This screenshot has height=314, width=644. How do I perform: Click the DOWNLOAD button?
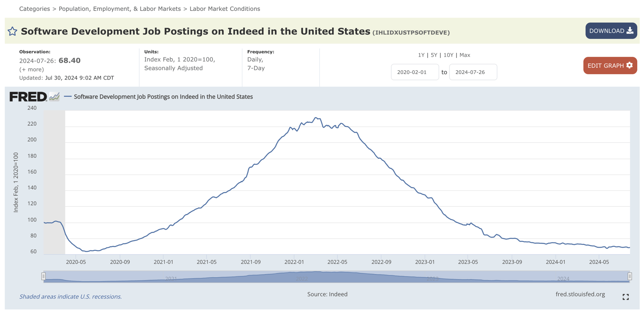pos(611,31)
